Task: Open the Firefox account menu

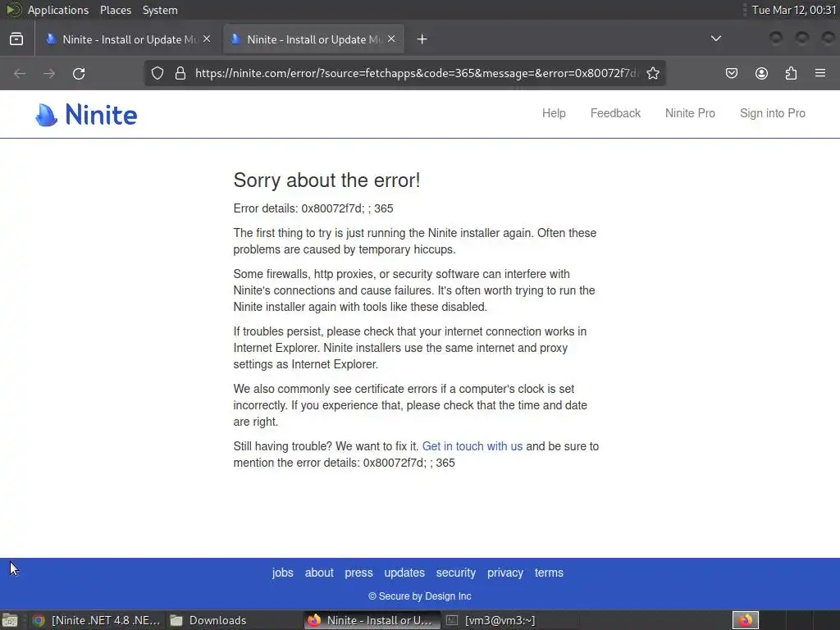Action: pyautogui.click(x=761, y=73)
